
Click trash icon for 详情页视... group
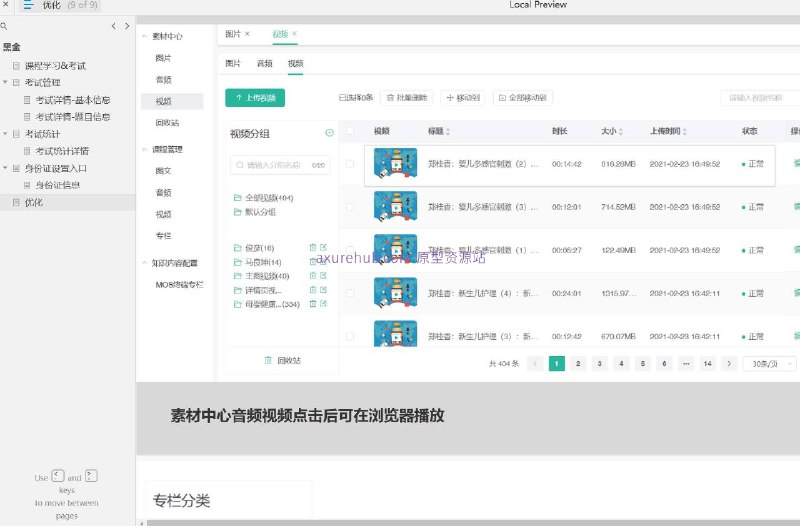click(x=313, y=290)
